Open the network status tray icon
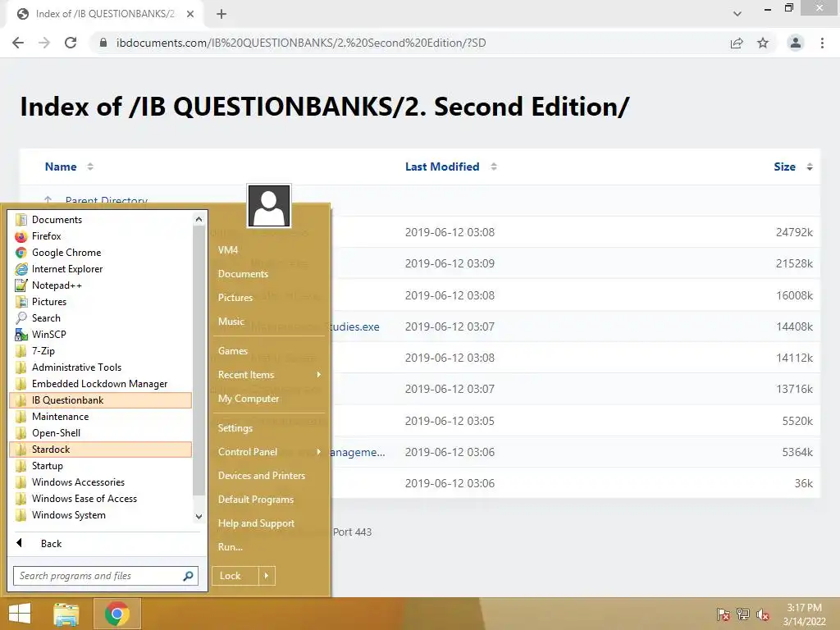Image resolution: width=840 pixels, height=630 pixels. [743, 614]
